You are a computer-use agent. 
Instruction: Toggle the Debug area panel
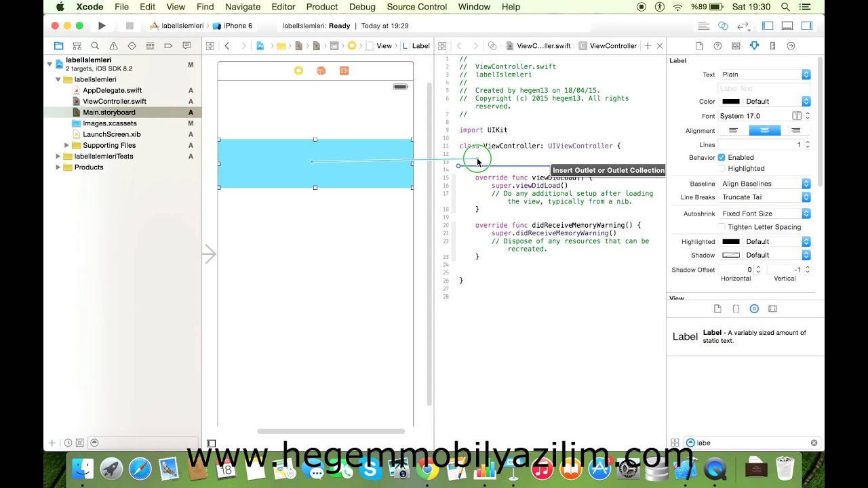click(x=787, y=26)
